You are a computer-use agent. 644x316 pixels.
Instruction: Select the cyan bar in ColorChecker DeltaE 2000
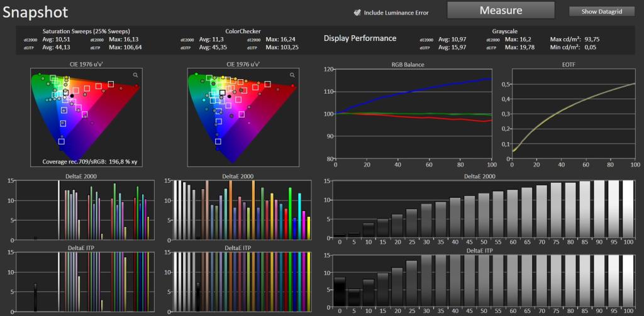tap(299, 216)
